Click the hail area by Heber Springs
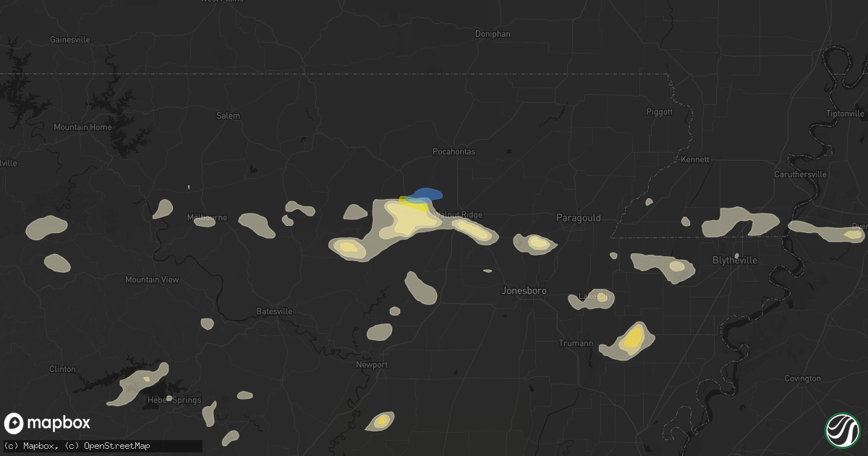868x456 pixels. tap(140, 383)
